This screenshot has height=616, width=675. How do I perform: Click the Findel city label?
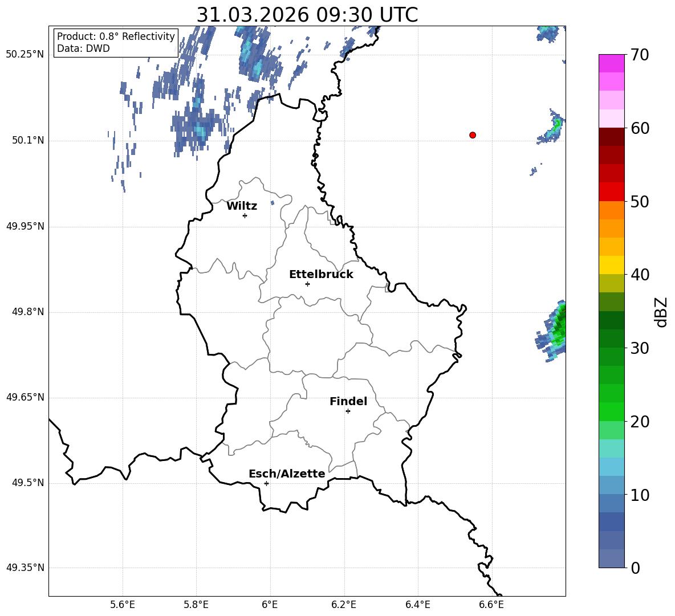348,401
